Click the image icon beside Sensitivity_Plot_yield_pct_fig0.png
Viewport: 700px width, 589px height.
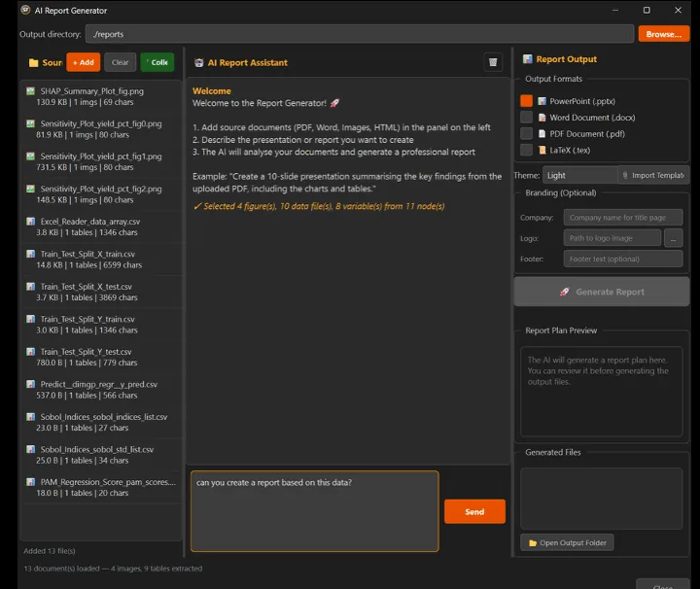[30, 123]
